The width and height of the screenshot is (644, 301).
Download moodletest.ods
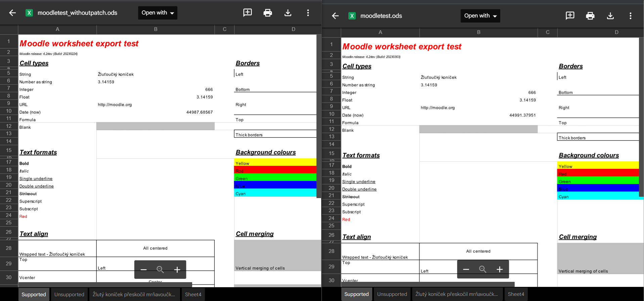(x=610, y=16)
